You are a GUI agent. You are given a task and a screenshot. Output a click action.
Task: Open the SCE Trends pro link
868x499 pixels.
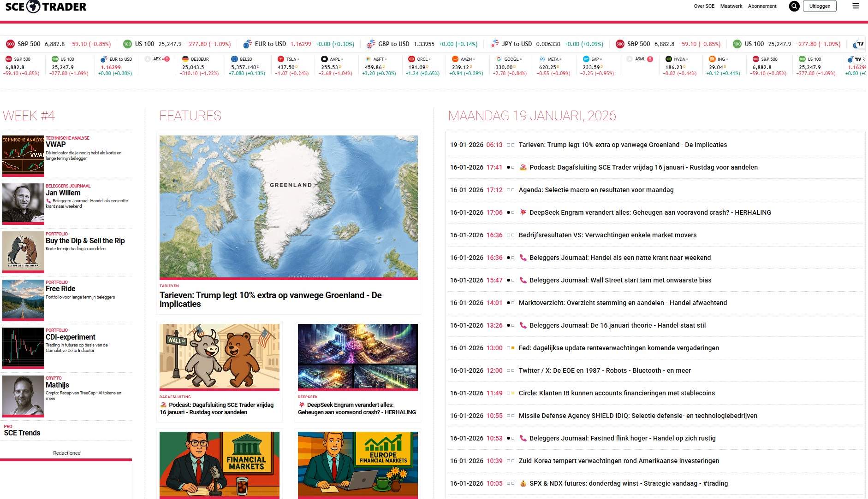click(x=22, y=433)
